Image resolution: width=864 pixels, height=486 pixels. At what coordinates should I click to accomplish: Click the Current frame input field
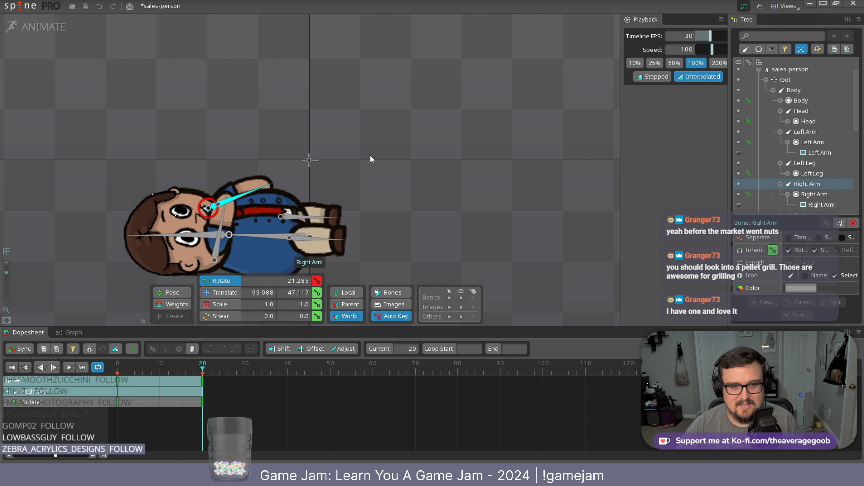[x=407, y=349]
